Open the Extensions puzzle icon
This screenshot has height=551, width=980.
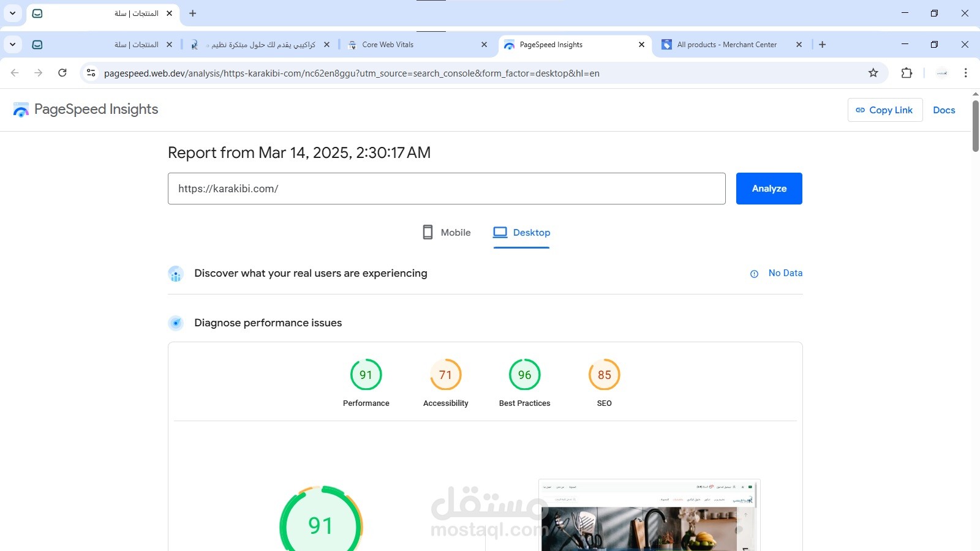(x=907, y=73)
